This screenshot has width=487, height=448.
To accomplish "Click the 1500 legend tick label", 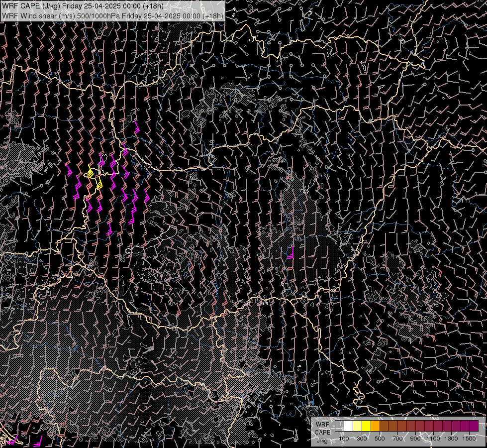I will tap(469, 439).
